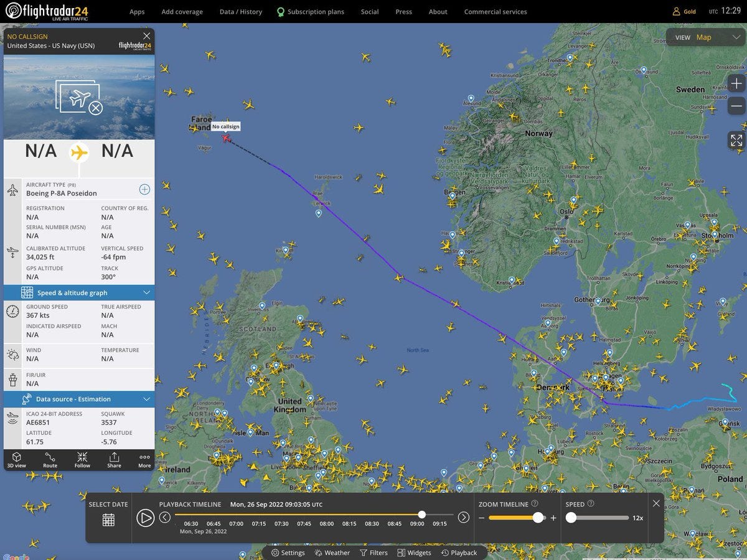This screenshot has width=747, height=560.
Task: Click the 09:00 mark on timeline
Action: 417,524
